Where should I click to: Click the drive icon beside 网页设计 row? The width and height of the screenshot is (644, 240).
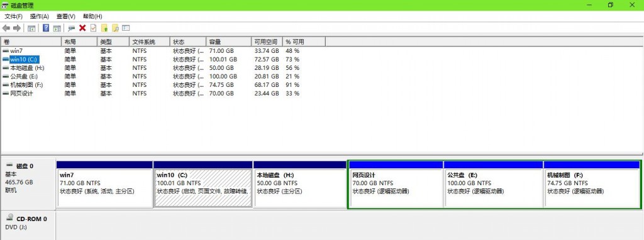tap(5, 93)
